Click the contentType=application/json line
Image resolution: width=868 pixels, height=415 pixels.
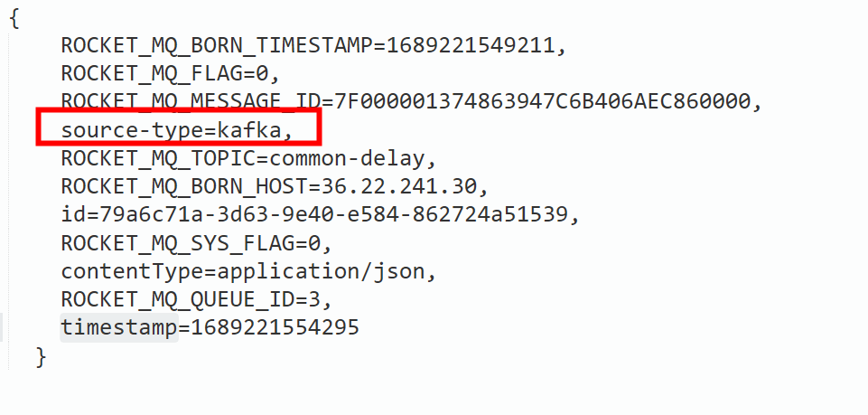pos(249,271)
